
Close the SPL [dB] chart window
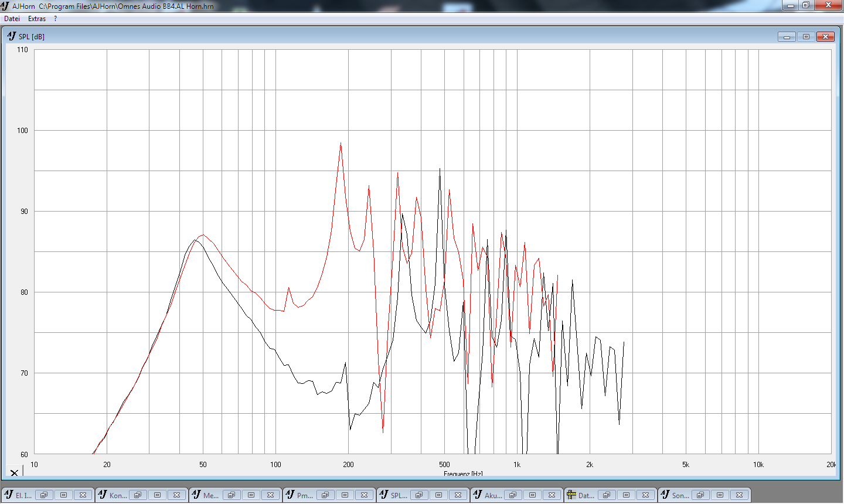825,37
